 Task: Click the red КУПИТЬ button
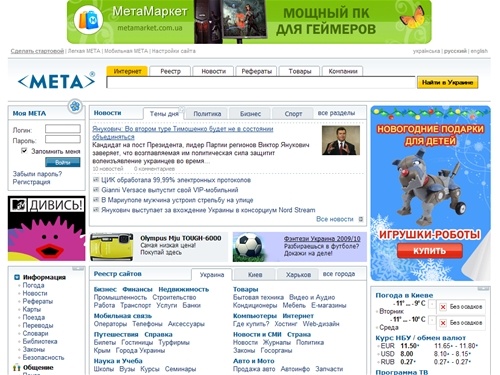[430, 251]
